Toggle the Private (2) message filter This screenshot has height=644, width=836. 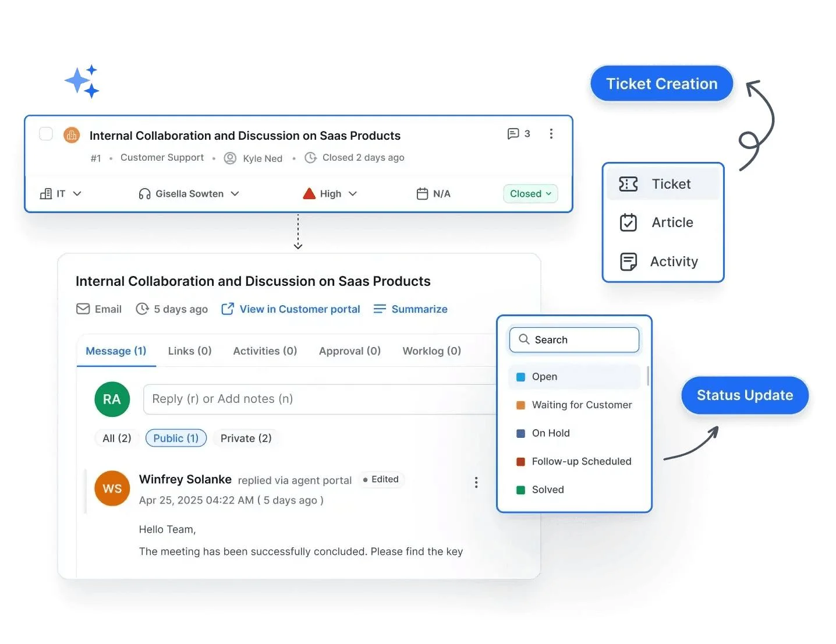click(x=246, y=438)
